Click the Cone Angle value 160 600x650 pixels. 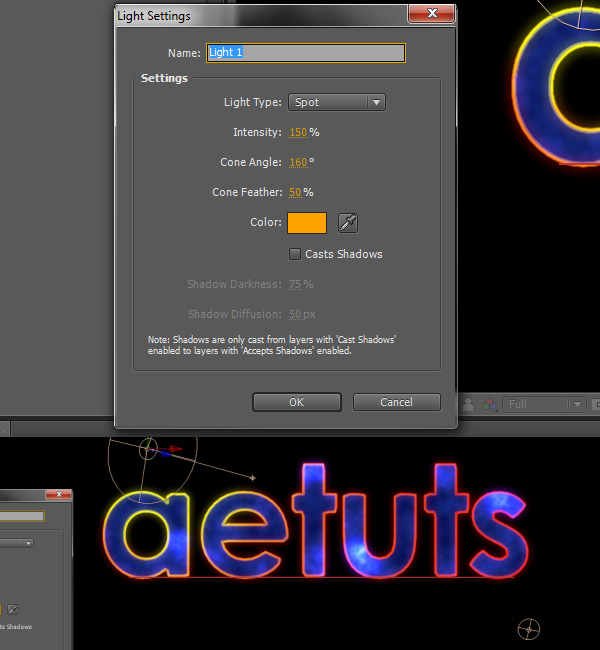coord(298,162)
